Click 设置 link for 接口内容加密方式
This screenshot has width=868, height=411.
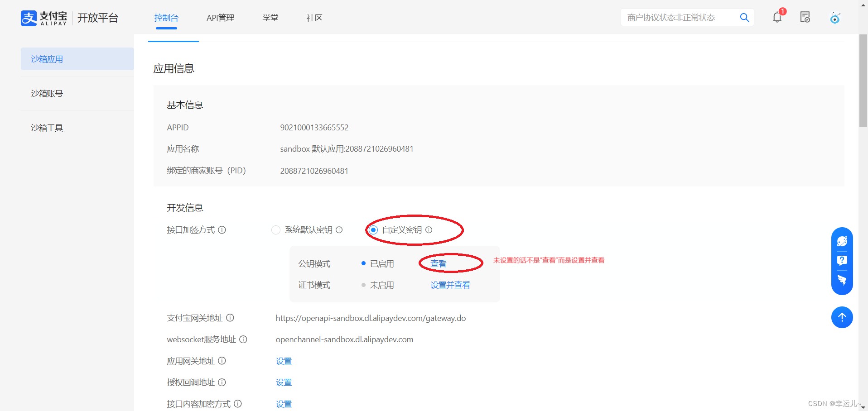pos(284,404)
